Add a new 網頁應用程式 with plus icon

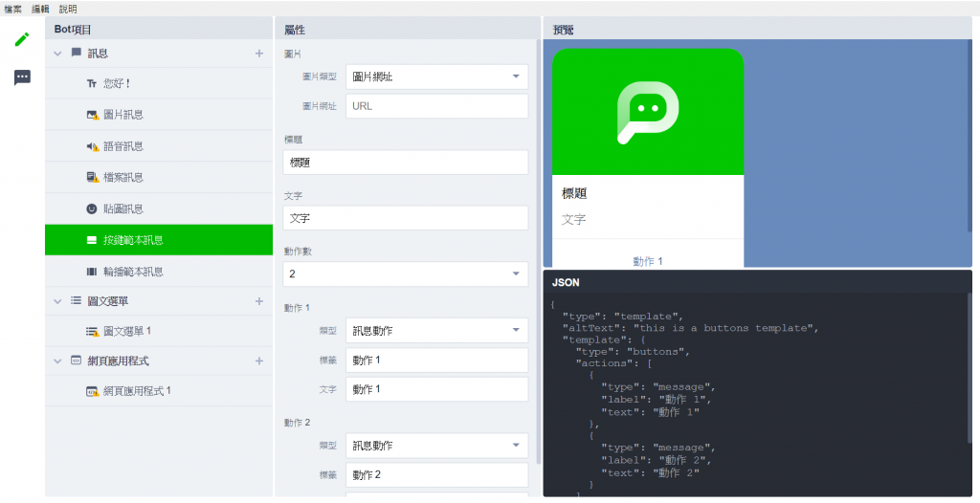pyautogui.click(x=259, y=361)
